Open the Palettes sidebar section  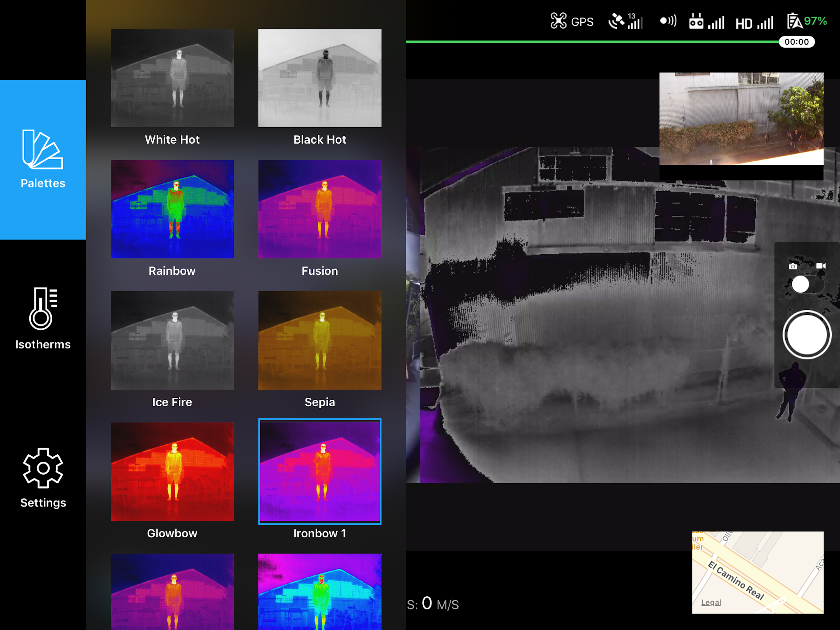pyautogui.click(x=43, y=160)
